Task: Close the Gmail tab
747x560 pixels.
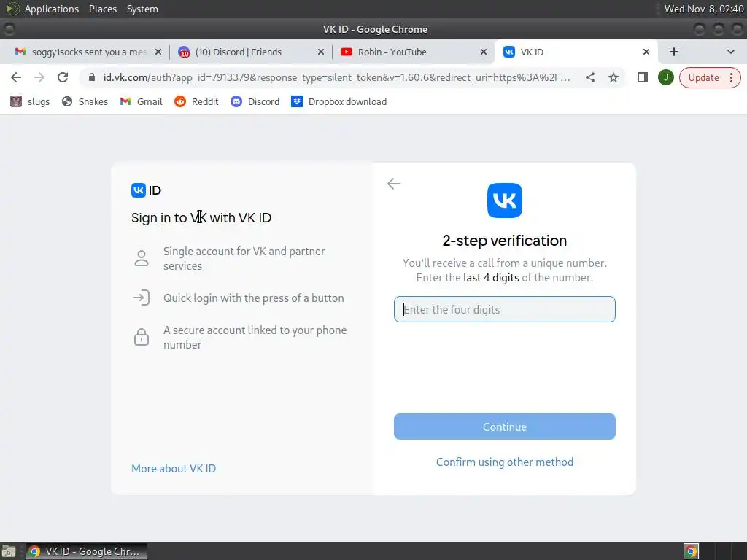Action: pos(158,52)
